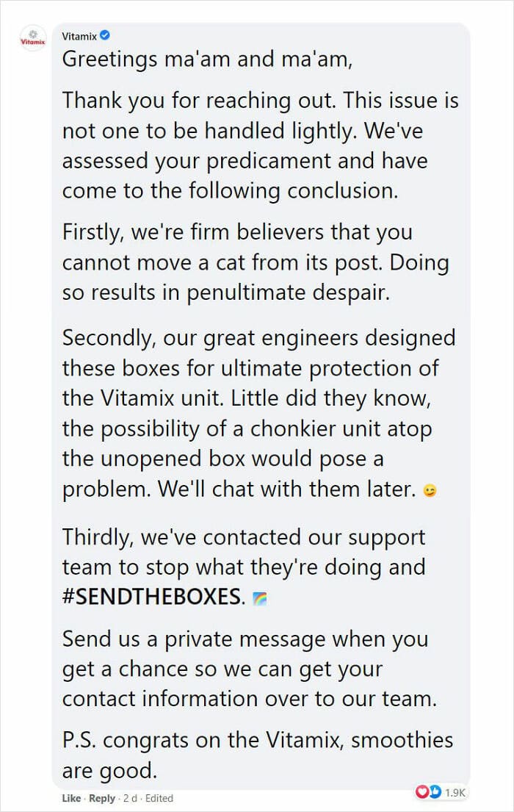Click the red heart reaction icon
Screen dimensions: 514x812
pyautogui.click(x=422, y=792)
